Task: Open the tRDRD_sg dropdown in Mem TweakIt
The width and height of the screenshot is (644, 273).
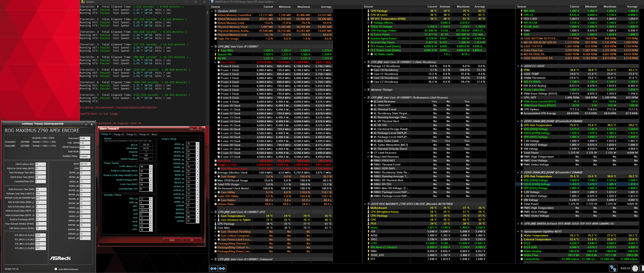Action: click(x=197, y=144)
